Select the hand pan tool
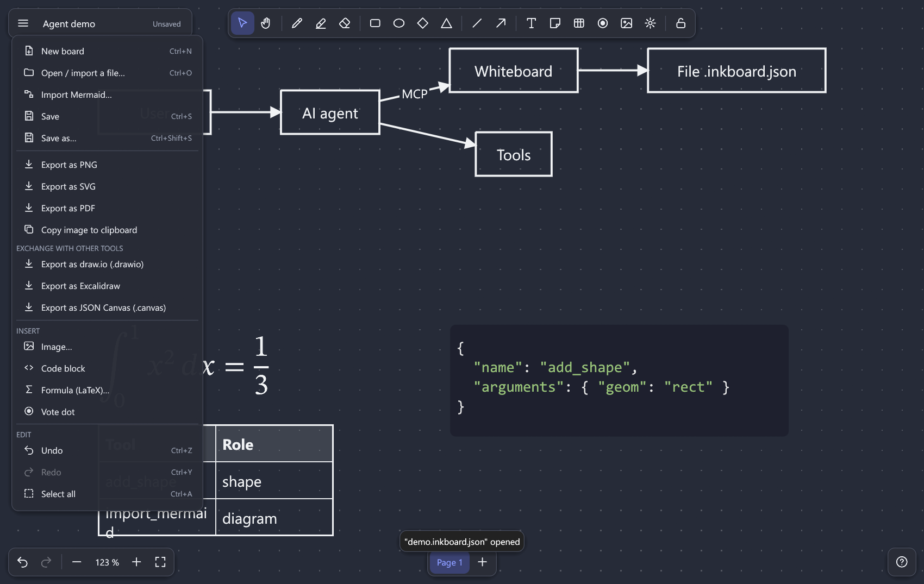The image size is (924, 584). [266, 23]
